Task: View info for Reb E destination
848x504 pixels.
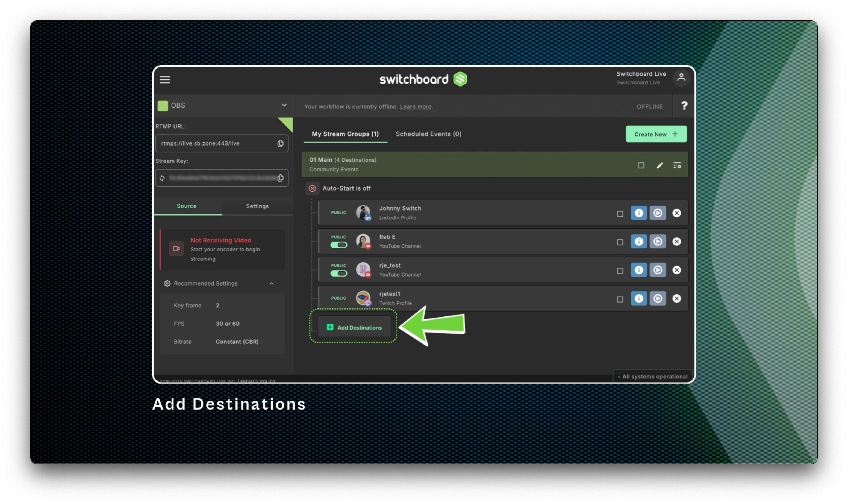Action: tap(638, 241)
